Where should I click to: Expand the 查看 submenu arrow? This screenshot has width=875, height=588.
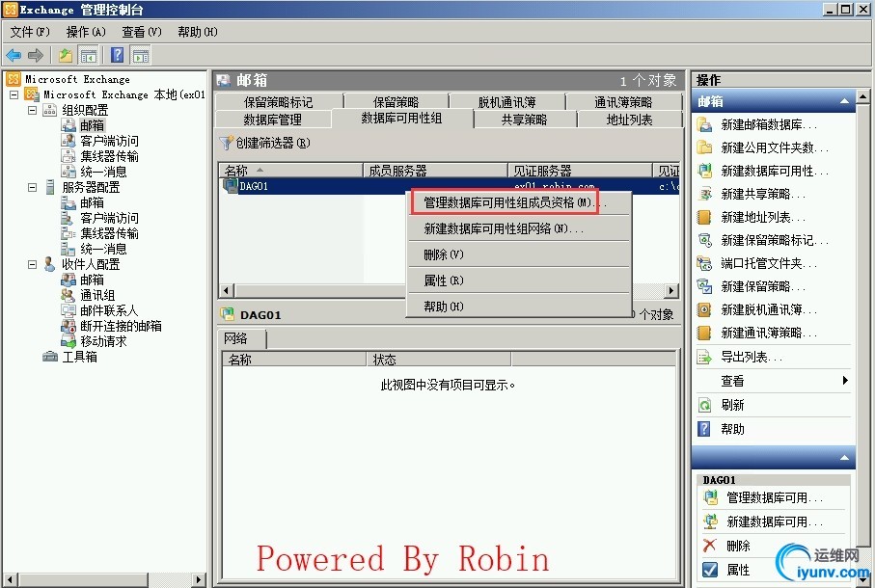tap(845, 380)
